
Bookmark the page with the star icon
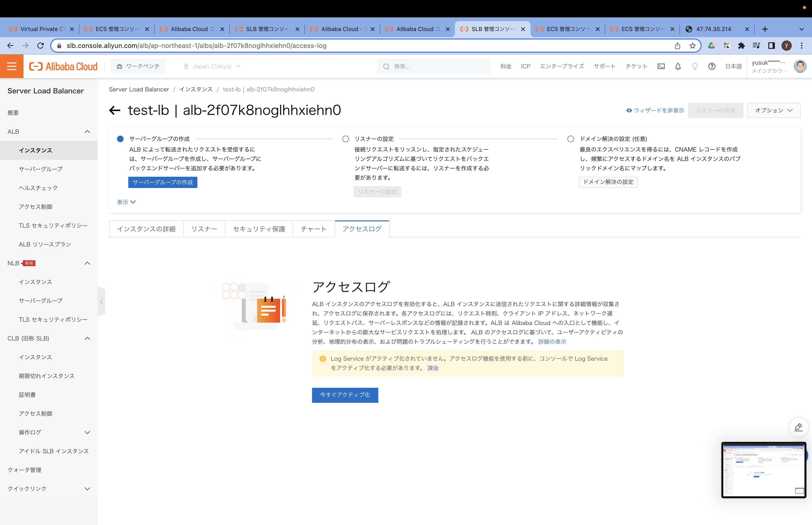coord(692,45)
